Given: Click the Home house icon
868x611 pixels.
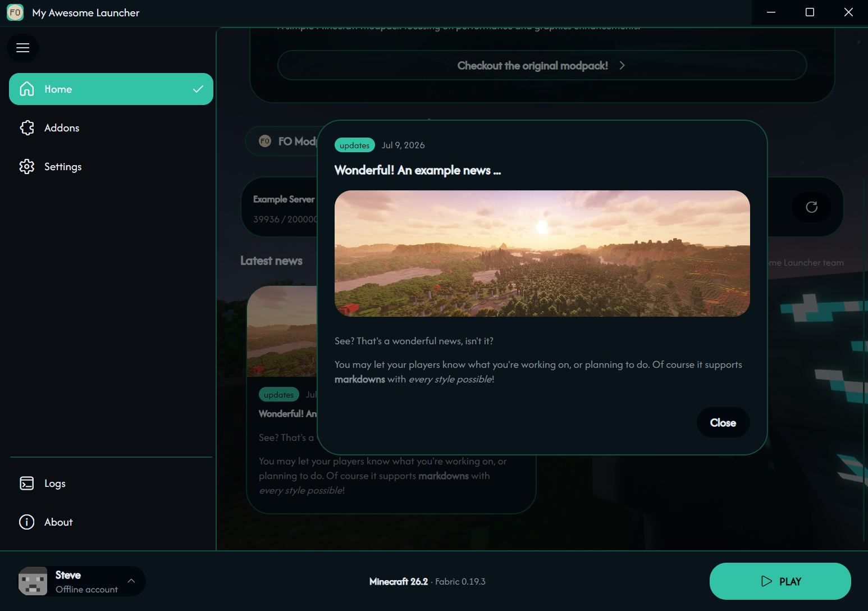Looking at the screenshot, I should tap(27, 89).
